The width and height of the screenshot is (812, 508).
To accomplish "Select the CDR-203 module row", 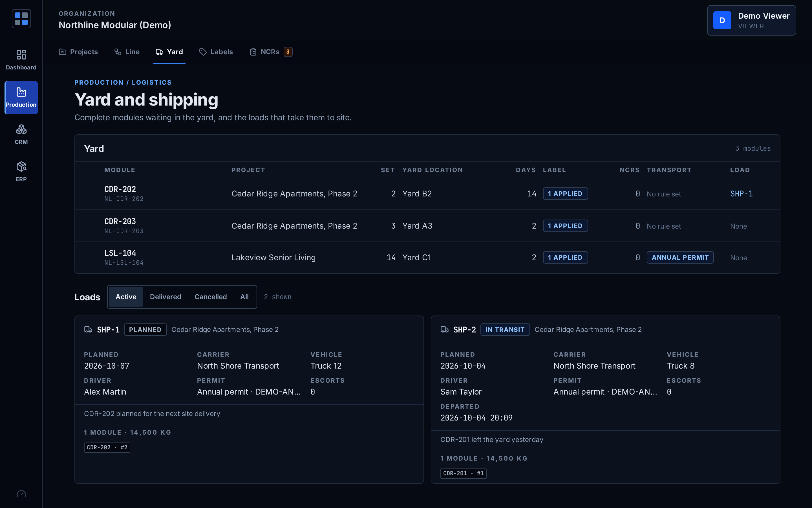I will 427,226.
